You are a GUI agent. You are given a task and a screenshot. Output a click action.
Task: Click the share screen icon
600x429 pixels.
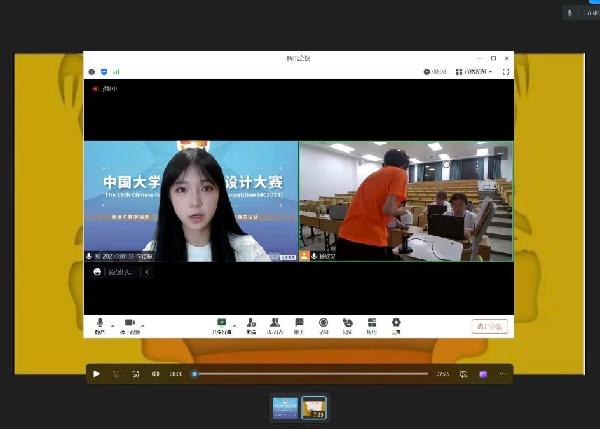222,323
